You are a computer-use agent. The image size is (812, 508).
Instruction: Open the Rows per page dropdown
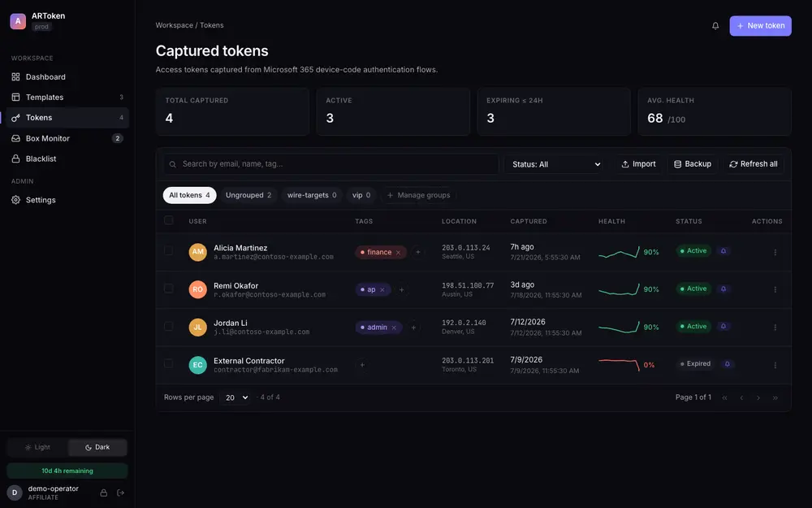pyautogui.click(x=235, y=397)
